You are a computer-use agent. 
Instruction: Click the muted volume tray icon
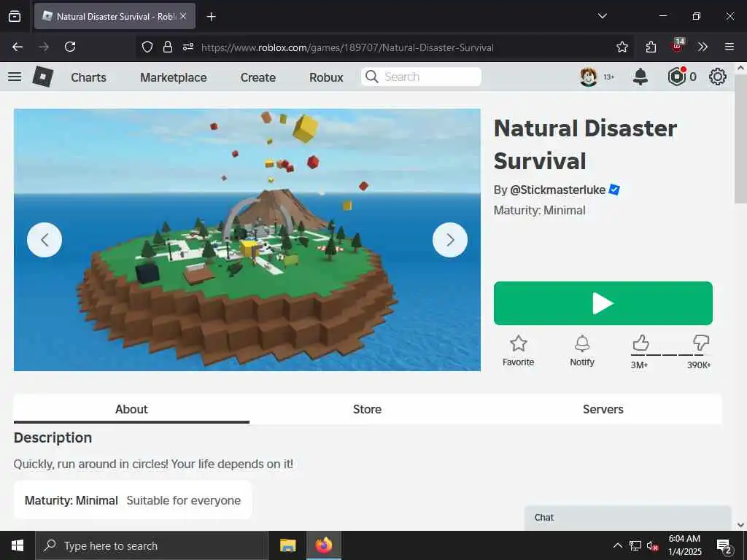pyautogui.click(x=653, y=545)
